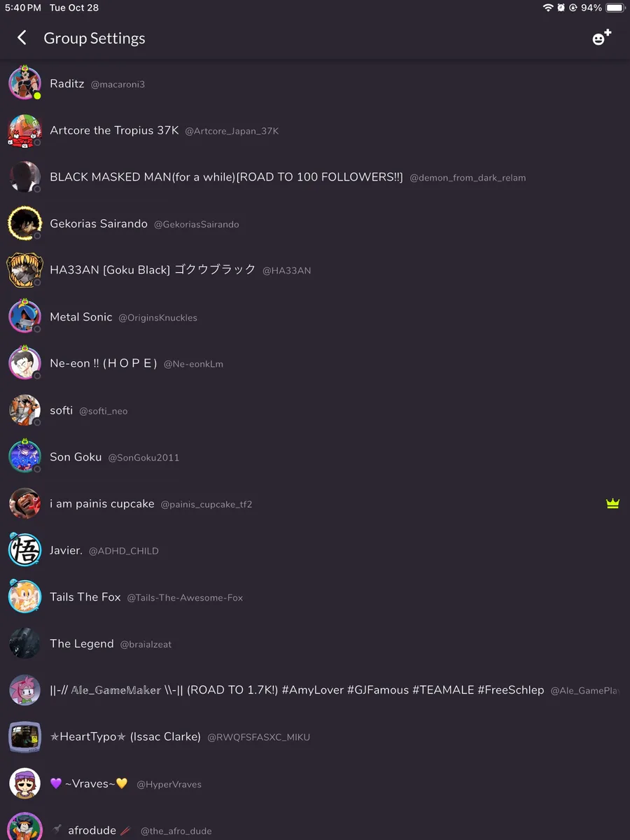Tap the battery indicator in status bar
630x840 pixels.
[615, 8]
